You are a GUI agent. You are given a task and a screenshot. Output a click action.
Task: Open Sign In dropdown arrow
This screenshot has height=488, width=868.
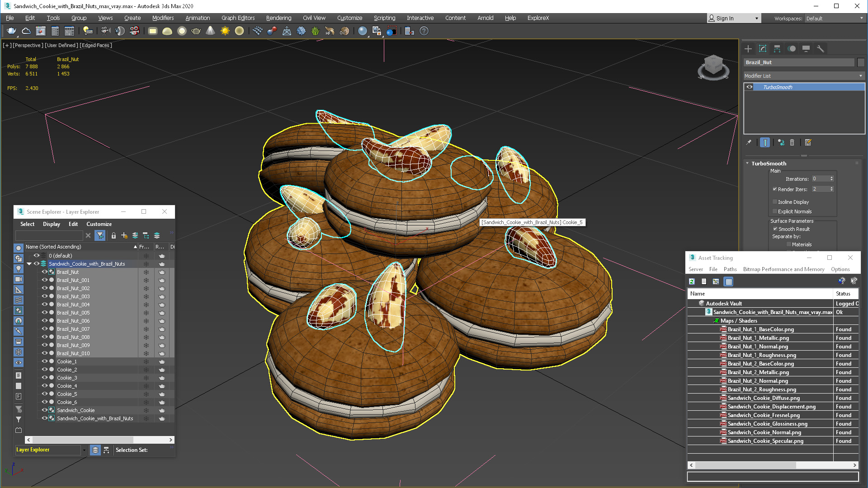pos(757,19)
